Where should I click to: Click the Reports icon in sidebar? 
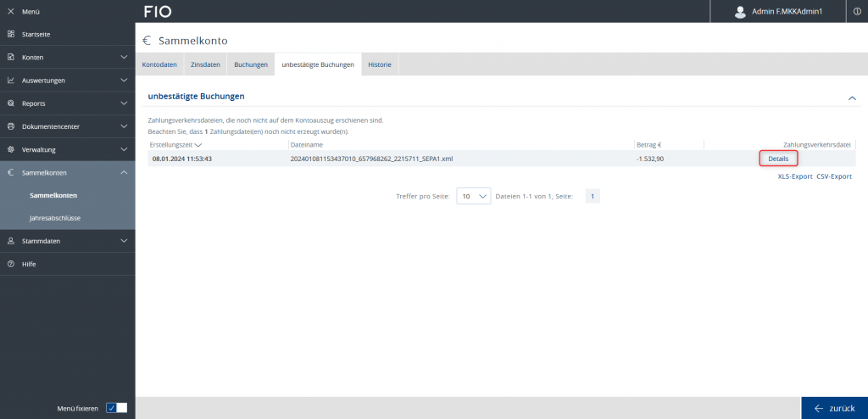[x=10, y=103]
